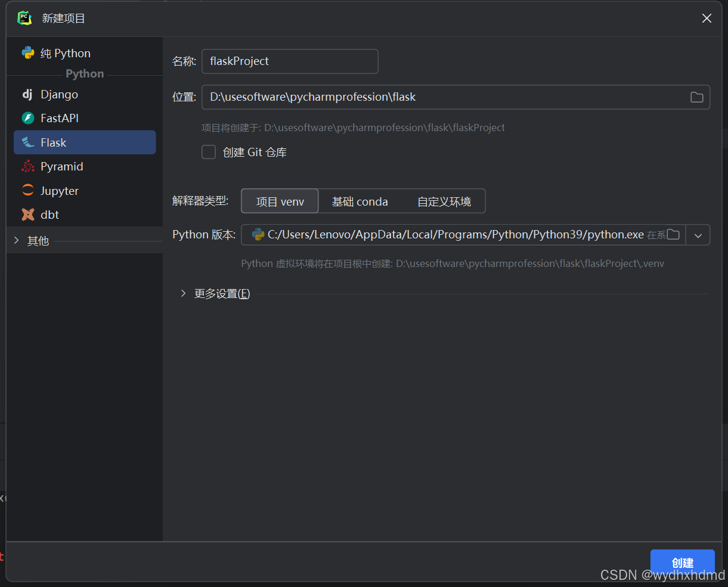Image resolution: width=728 pixels, height=587 pixels.
Task: Choose 自定义环境 interpreter type
Action: [x=444, y=201]
